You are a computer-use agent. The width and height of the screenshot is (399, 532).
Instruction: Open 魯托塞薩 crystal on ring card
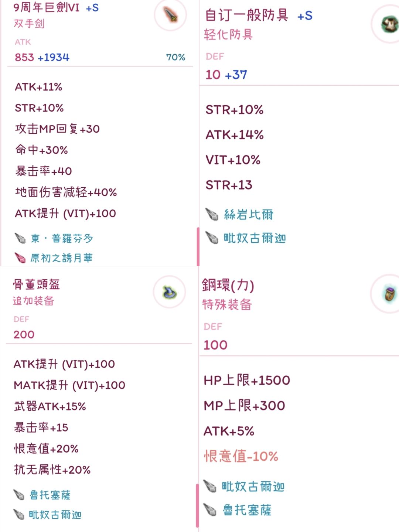[247, 510]
